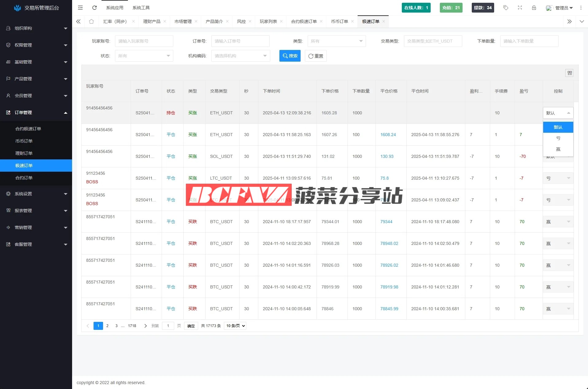The width and height of the screenshot is (588, 389).
Task: Click the 玩家账号 input field
Action: tap(144, 41)
